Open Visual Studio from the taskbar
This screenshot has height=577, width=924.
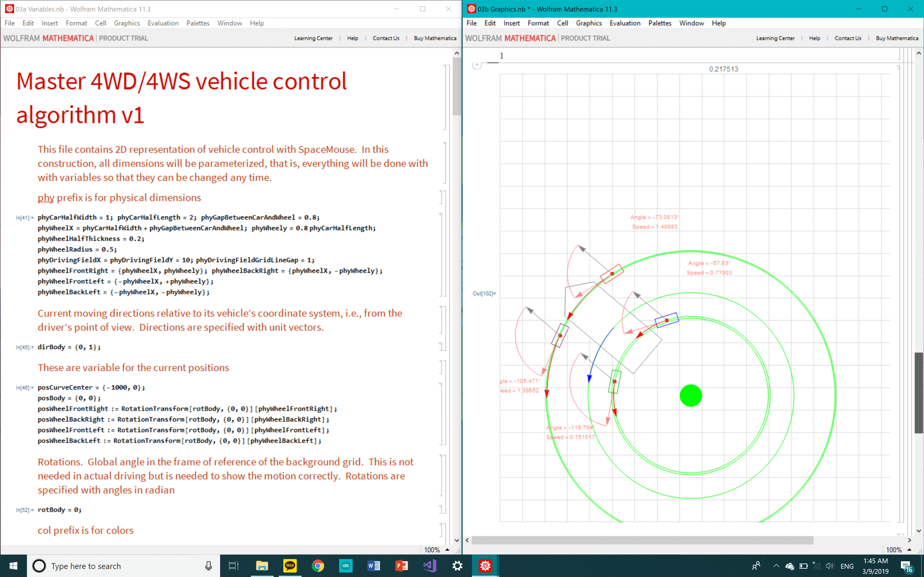click(x=430, y=565)
